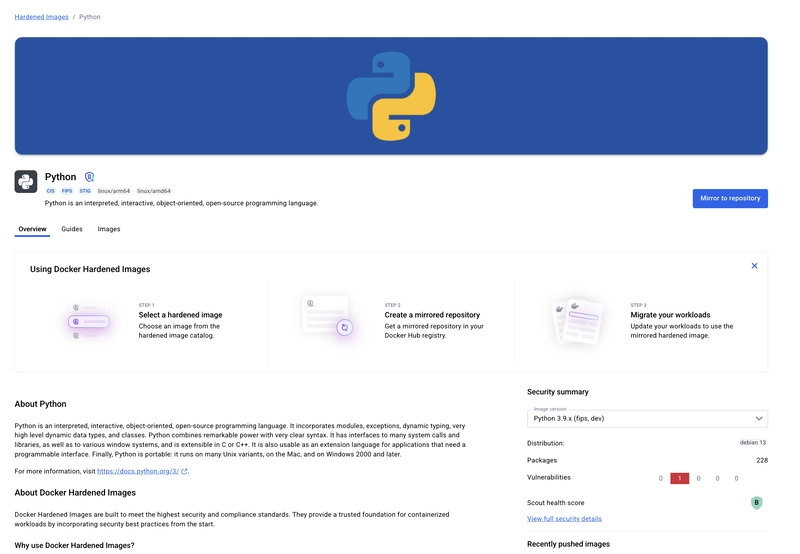Click the Migrate your workloads heading
This screenshot has width=800, height=554.
pyautogui.click(x=670, y=315)
